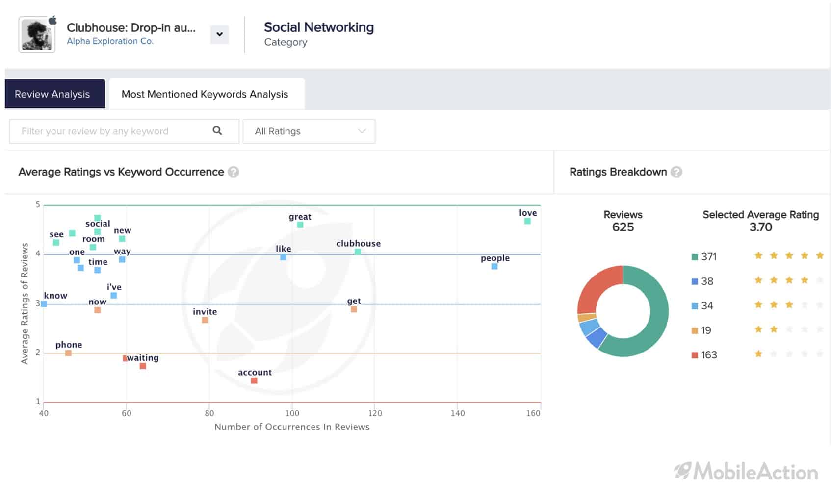The image size is (831, 504).
Task: Select the 'invite' keyword data point
Action: (x=205, y=320)
